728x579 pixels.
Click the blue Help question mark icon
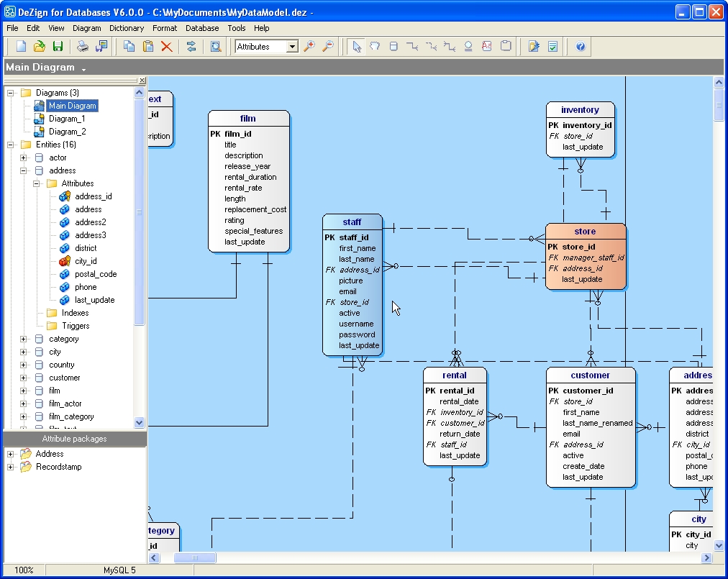pos(581,47)
